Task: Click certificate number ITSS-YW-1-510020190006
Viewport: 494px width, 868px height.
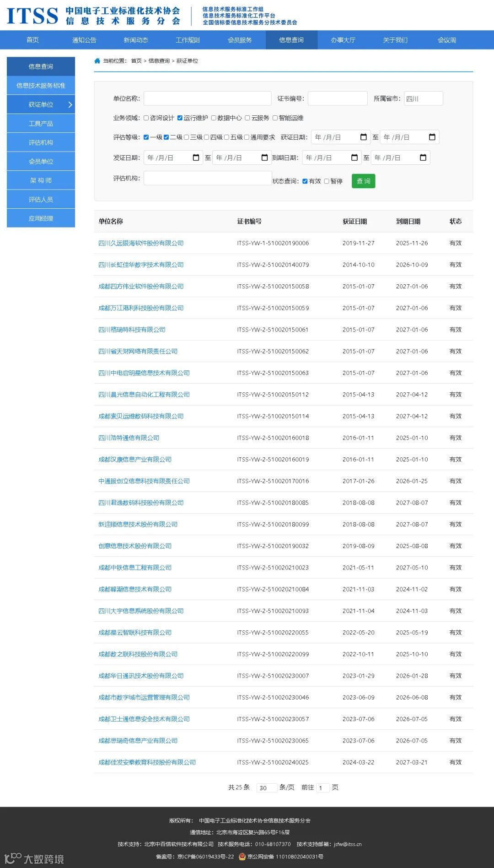Action: coord(273,243)
